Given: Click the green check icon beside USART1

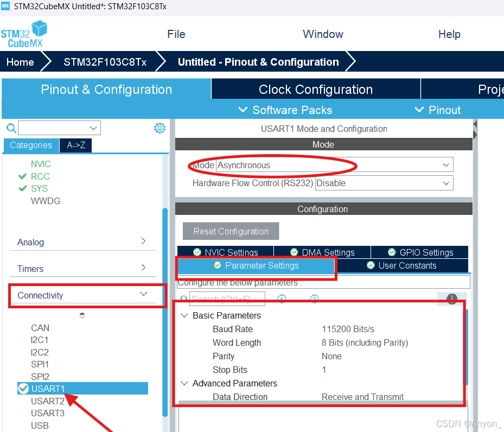Looking at the screenshot, I should click(23, 388).
